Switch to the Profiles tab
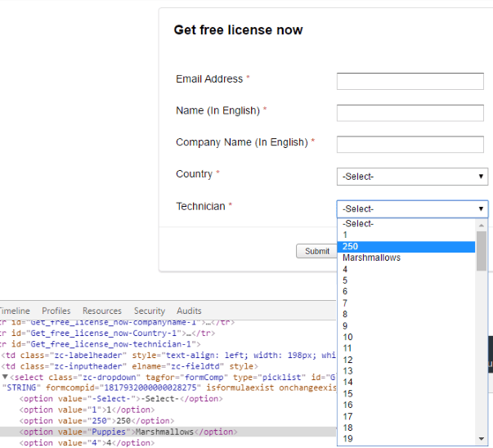The height and width of the screenshot is (448, 493). pyautogui.click(x=56, y=311)
